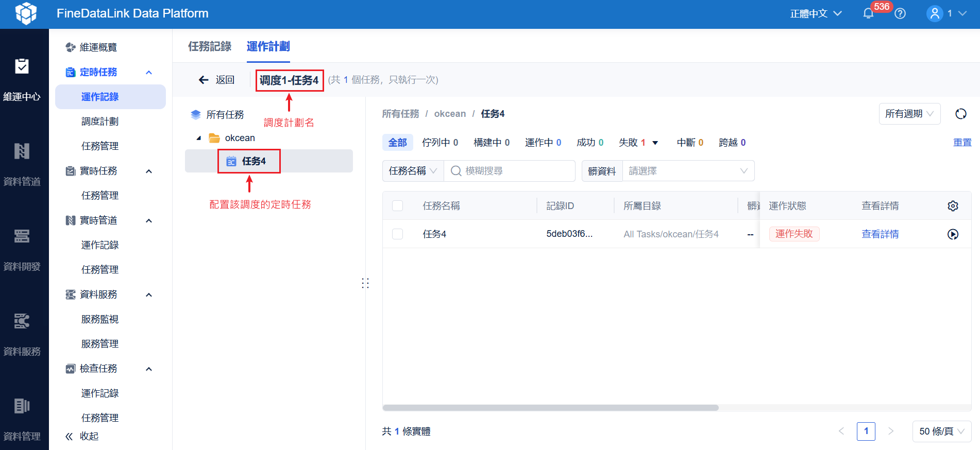
Task: Open 服務管理 in the sidebar
Action: pyautogui.click(x=100, y=344)
